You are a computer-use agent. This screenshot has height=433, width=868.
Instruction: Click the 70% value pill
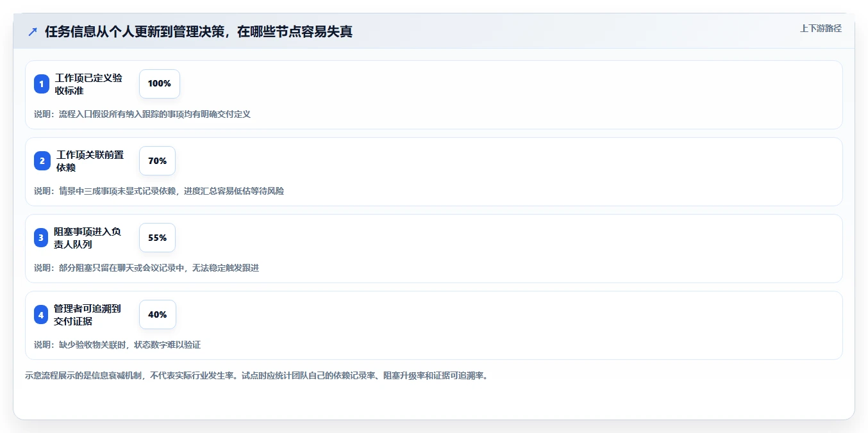157,161
